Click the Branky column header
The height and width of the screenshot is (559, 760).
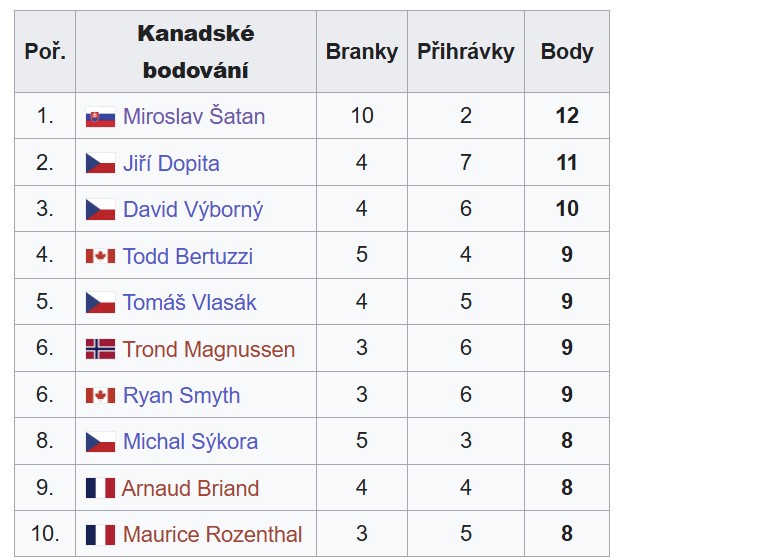(362, 51)
